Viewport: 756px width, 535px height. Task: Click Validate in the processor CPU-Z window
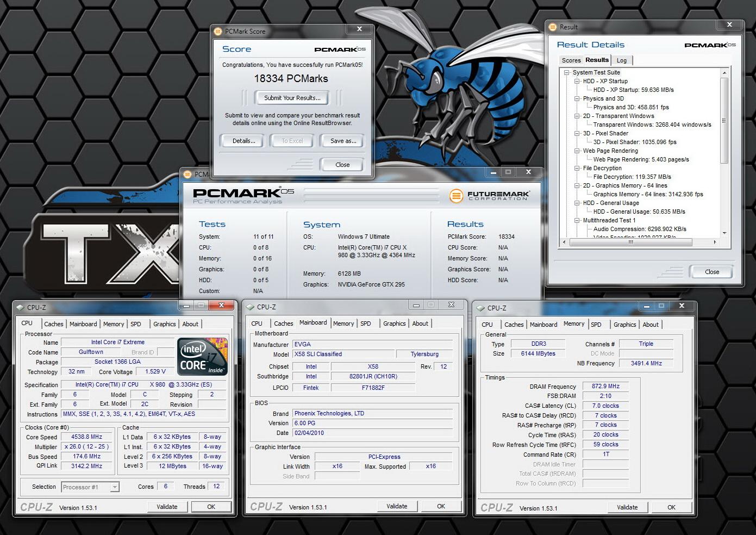pos(167,507)
